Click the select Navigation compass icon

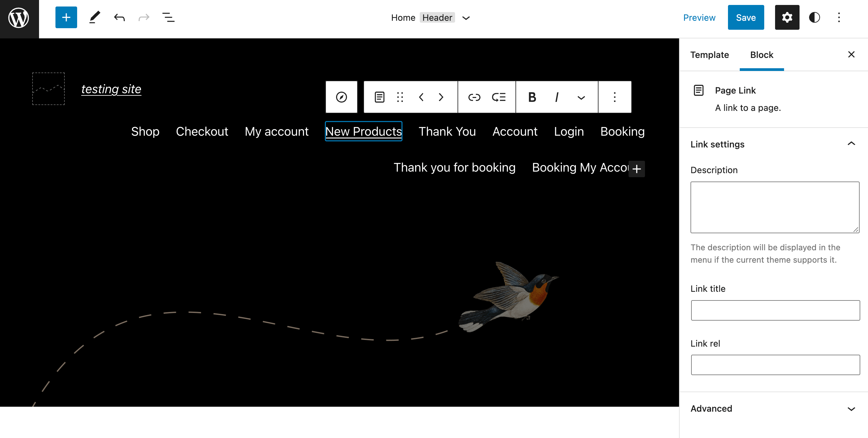tap(341, 97)
